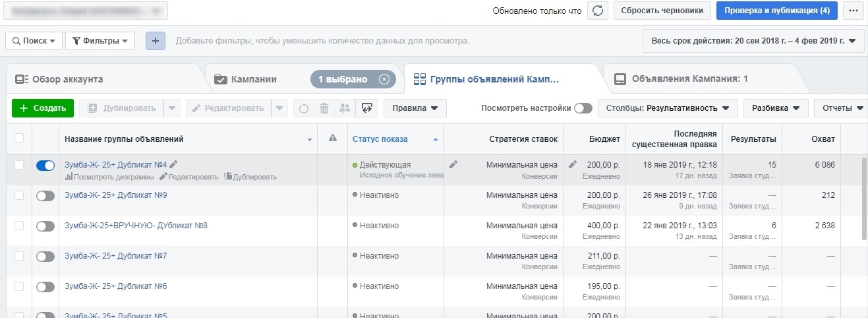Clear the '1 выбрано' selection with X

tap(385, 79)
